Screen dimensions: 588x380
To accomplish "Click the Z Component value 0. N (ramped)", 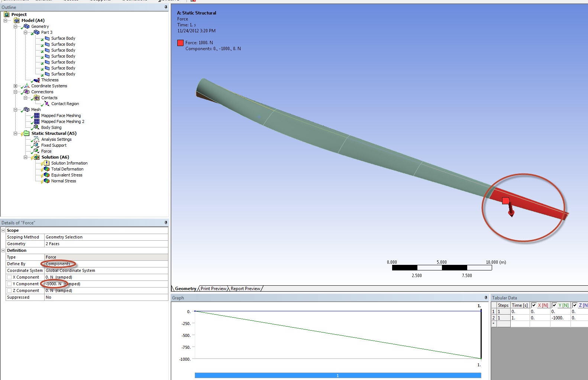I will (106, 290).
